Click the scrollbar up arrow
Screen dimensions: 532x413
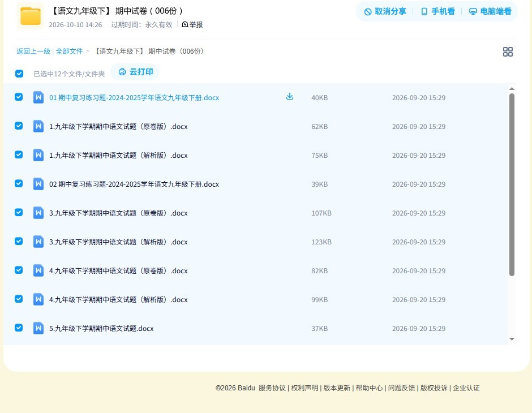(512, 88)
